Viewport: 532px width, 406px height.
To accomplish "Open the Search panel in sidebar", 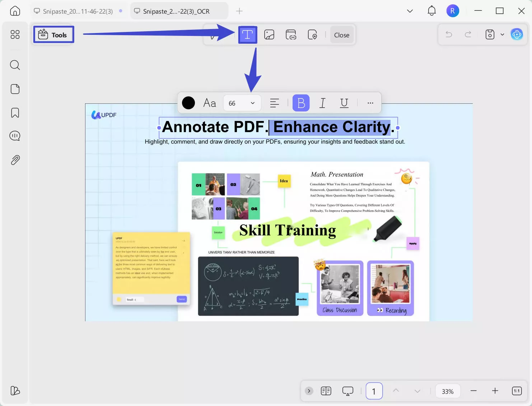I will 15,65.
